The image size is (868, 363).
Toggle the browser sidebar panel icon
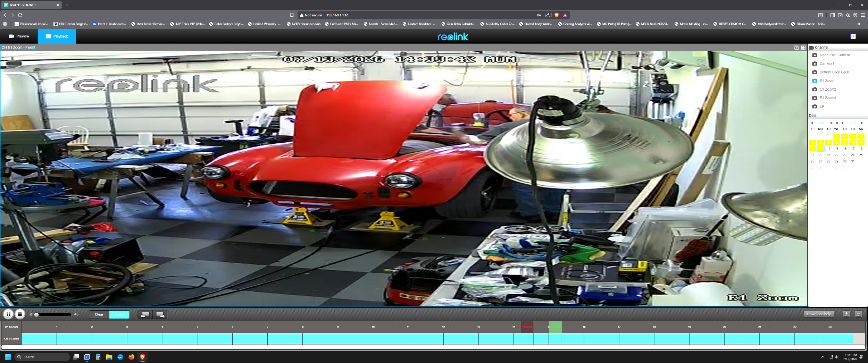833,15
